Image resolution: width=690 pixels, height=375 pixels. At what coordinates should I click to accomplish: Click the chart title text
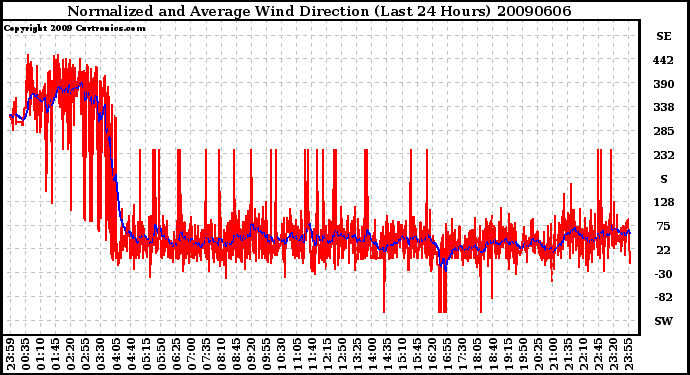click(x=319, y=11)
